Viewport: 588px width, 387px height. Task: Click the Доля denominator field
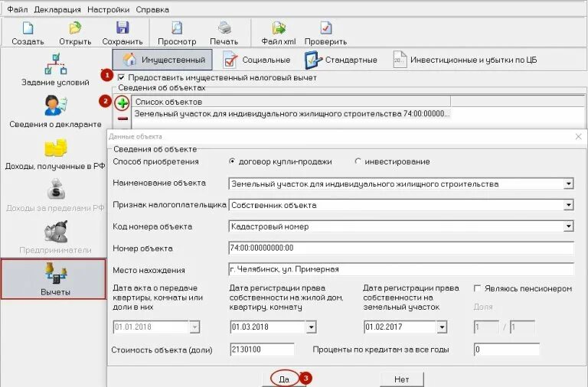[522, 327]
